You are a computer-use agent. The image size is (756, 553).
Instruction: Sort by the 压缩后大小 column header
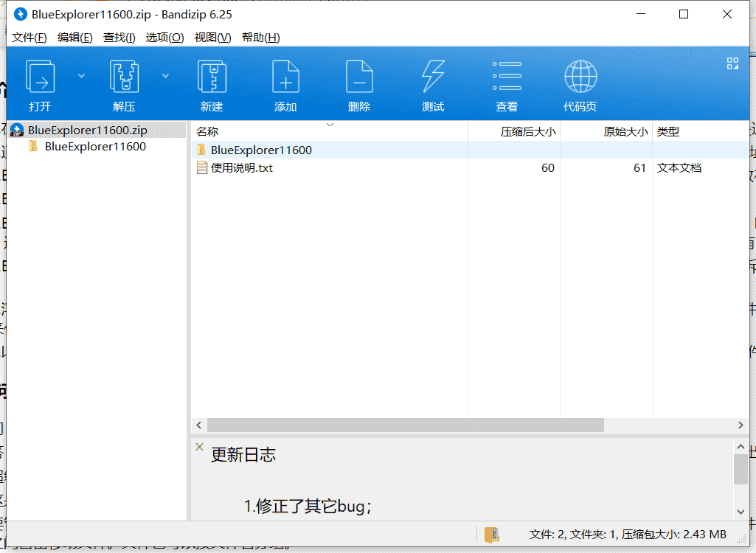click(x=514, y=132)
